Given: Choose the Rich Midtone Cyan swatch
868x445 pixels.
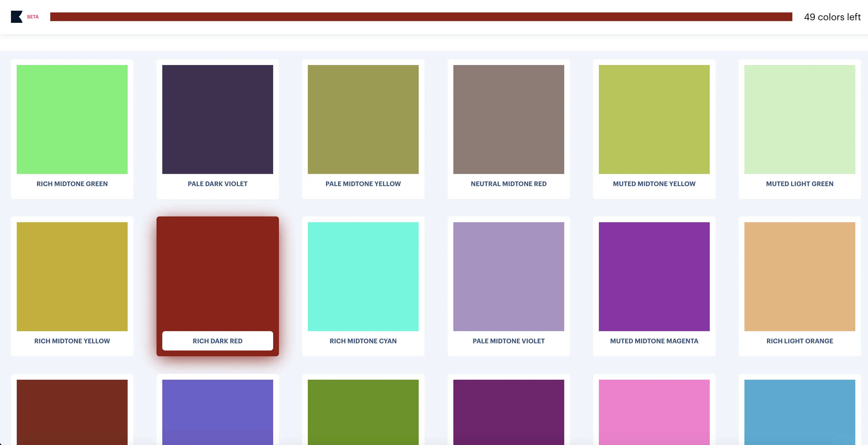Looking at the screenshot, I should pos(363,277).
